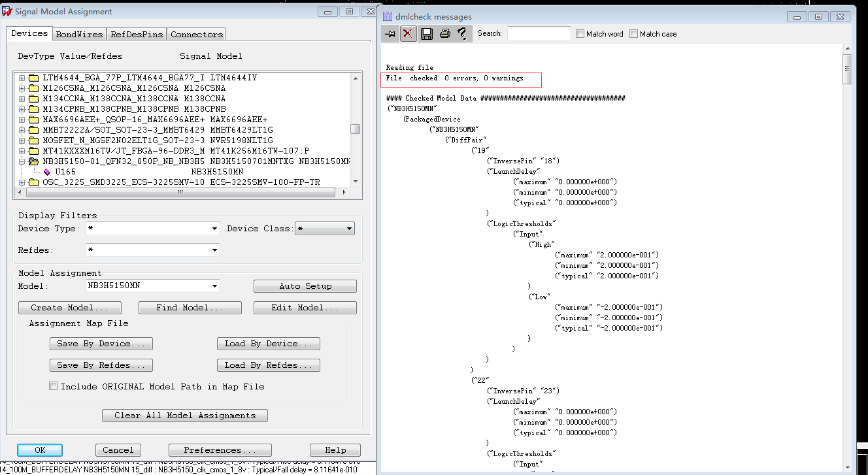Open the Refdes filter dropdown
868x475 pixels.
(214, 250)
